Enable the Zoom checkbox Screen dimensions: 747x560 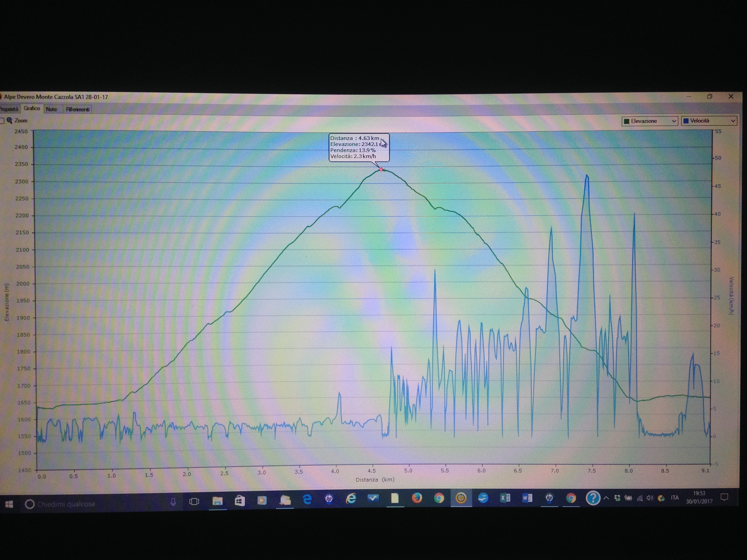click(2, 121)
